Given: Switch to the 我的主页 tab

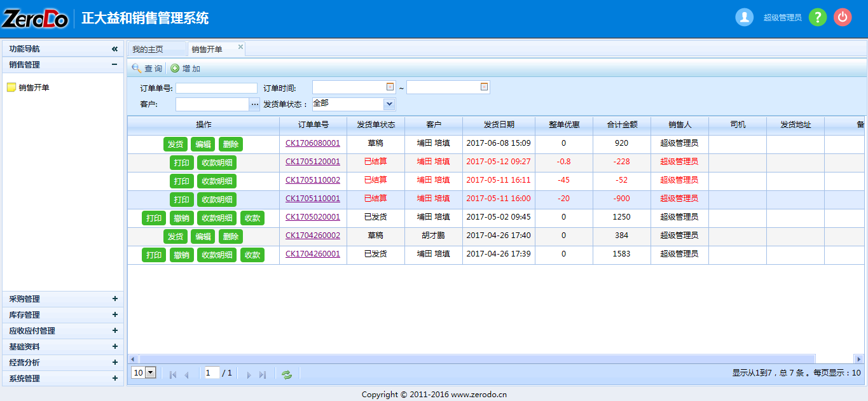Looking at the screenshot, I should pos(148,49).
